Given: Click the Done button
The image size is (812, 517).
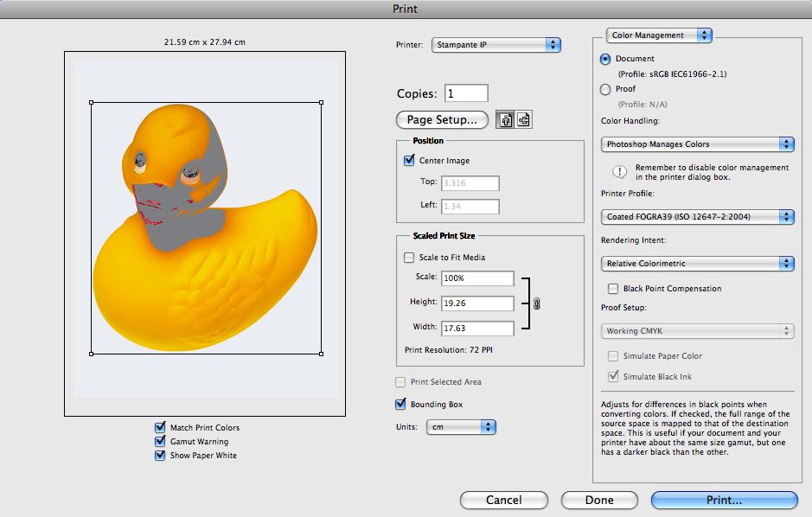Looking at the screenshot, I should tap(599, 500).
